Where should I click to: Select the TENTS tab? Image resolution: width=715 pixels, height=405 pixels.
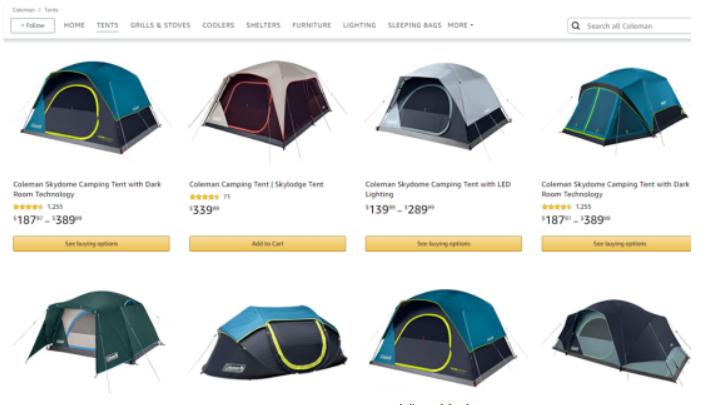[x=108, y=25]
